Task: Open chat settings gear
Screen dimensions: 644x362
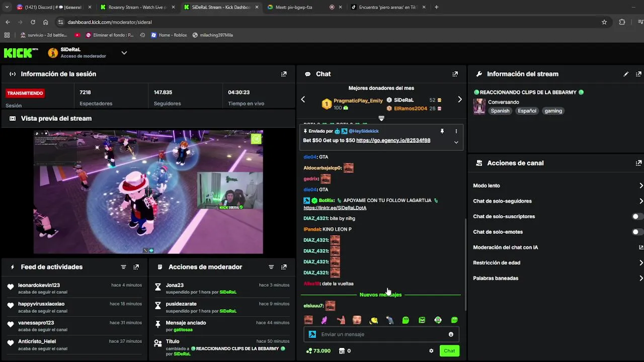Action: coord(431,351)
